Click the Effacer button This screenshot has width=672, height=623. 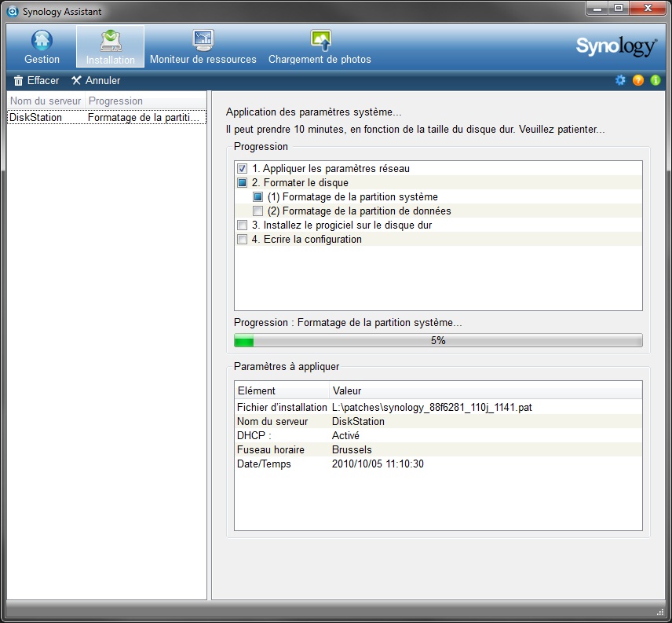click(36, 81)
